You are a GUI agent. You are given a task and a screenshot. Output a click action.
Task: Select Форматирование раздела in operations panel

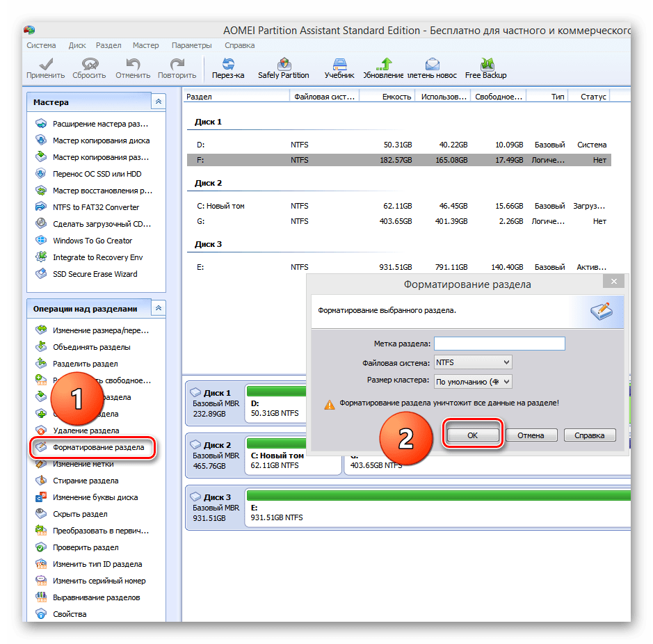(x=99, y=447)
